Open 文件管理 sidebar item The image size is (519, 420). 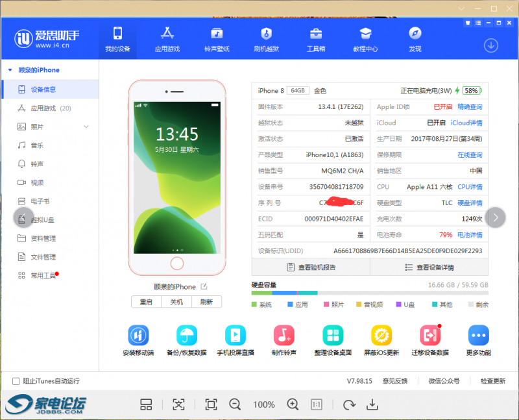[50, 256]
